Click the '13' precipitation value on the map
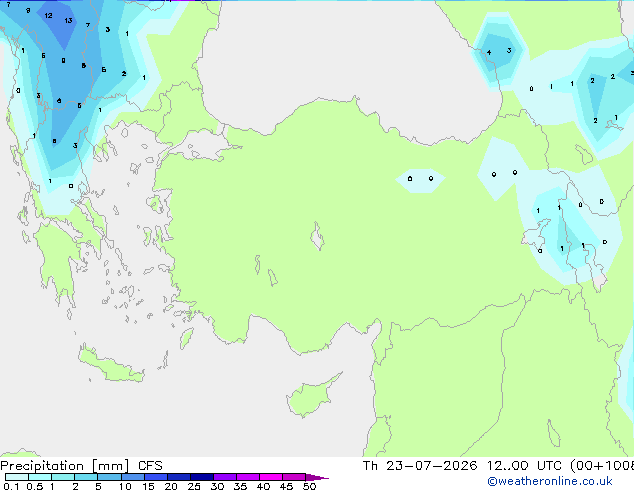The width and height of the screenshot is (634, 490). tap(68, 20)
